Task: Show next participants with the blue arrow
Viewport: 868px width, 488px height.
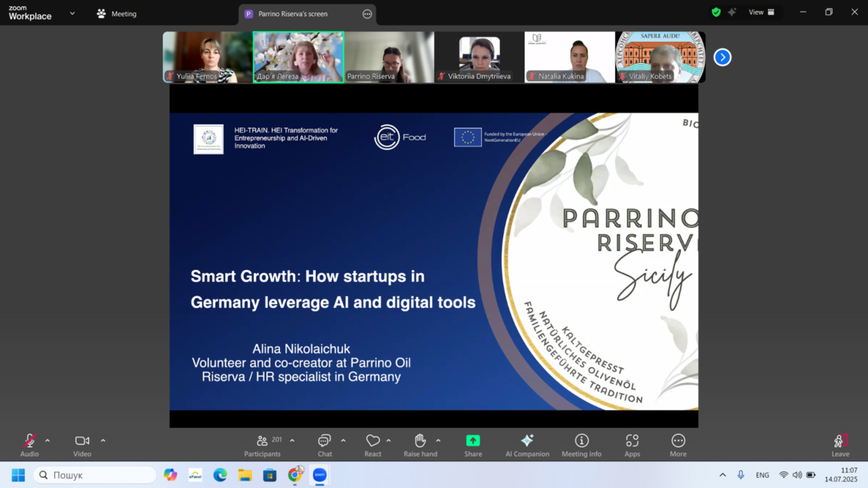Action: [722, 57]
